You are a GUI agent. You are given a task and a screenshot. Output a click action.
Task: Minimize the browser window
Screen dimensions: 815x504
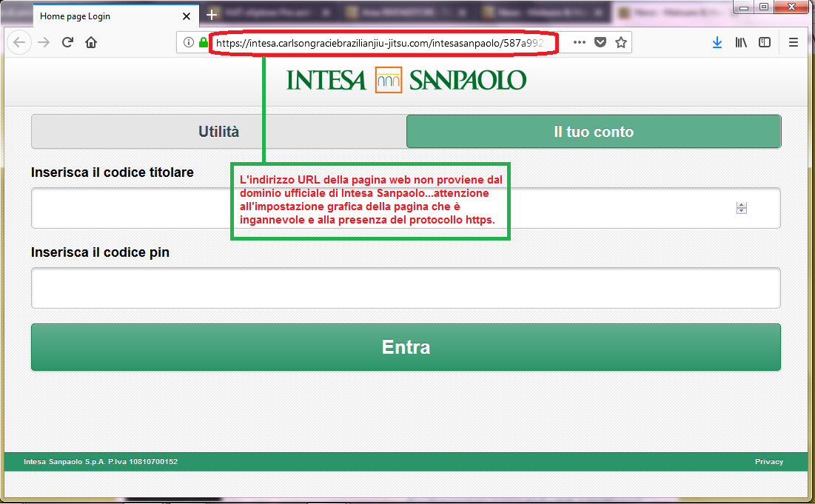click(x=743, y=7)
